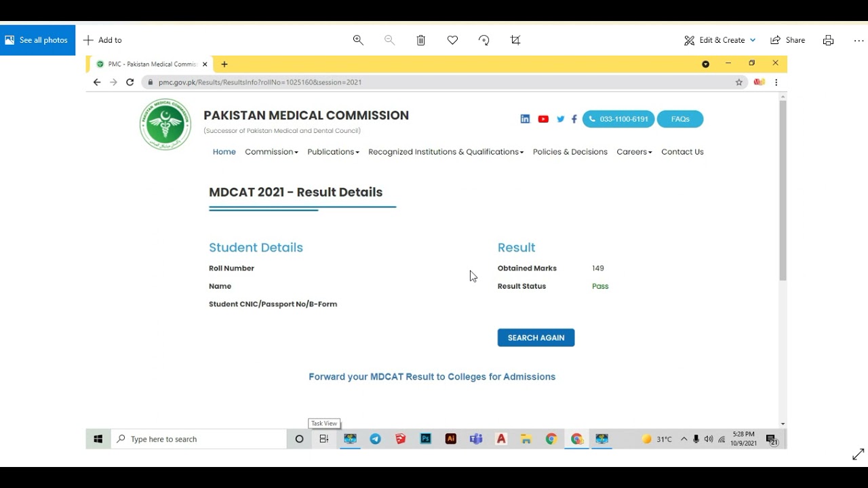Open Policies & Decisions page

click(x=570, y=152)
